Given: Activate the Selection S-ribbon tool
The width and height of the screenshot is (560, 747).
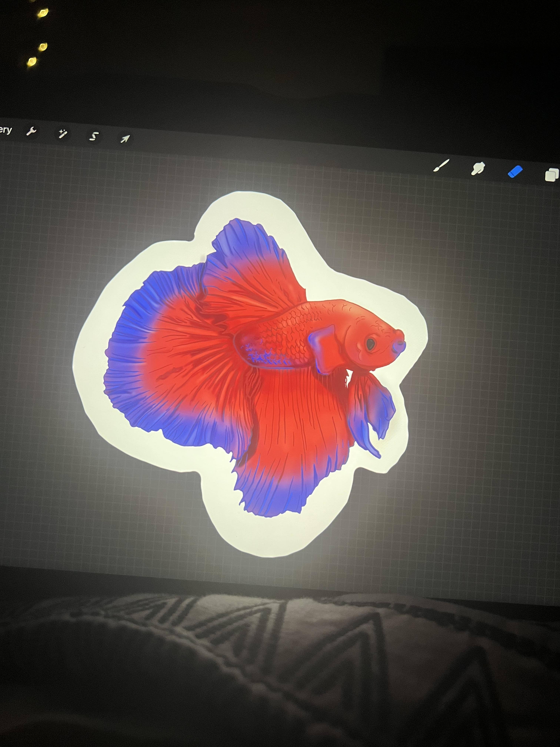Looking at the screenshot, I should coord(94,136).
